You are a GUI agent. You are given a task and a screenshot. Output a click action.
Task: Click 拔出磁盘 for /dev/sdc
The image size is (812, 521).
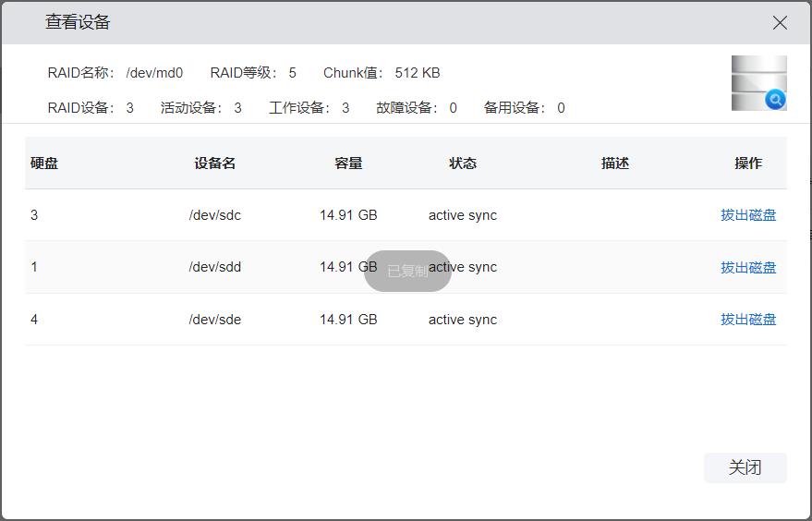click(x=747, y=215)
